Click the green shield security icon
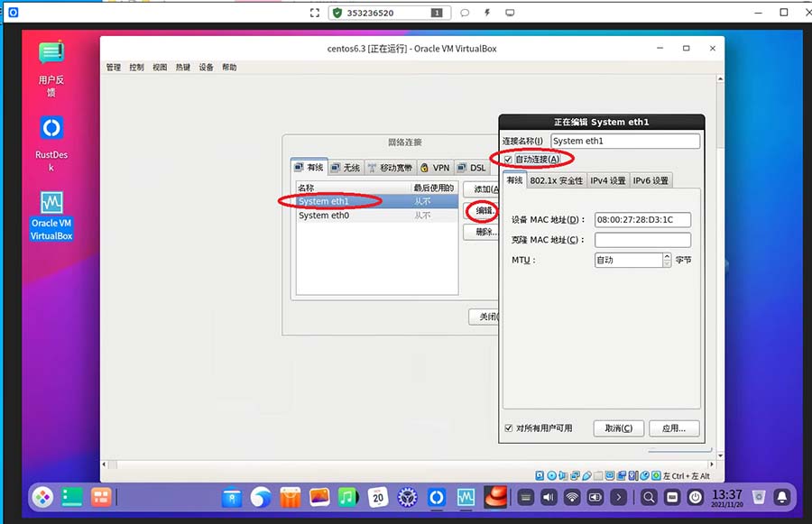The height and width of the screenshot is (524, 812). click(x=337, y=13)
